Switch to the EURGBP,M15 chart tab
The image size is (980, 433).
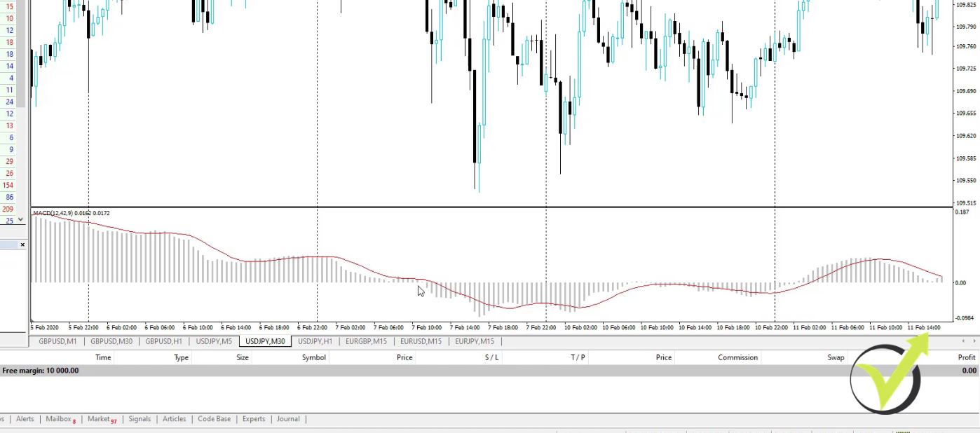[x=366, y=341]
